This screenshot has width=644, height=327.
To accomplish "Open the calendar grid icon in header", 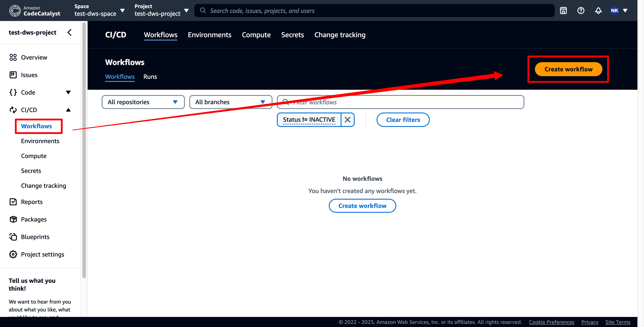I will (563, 11).
